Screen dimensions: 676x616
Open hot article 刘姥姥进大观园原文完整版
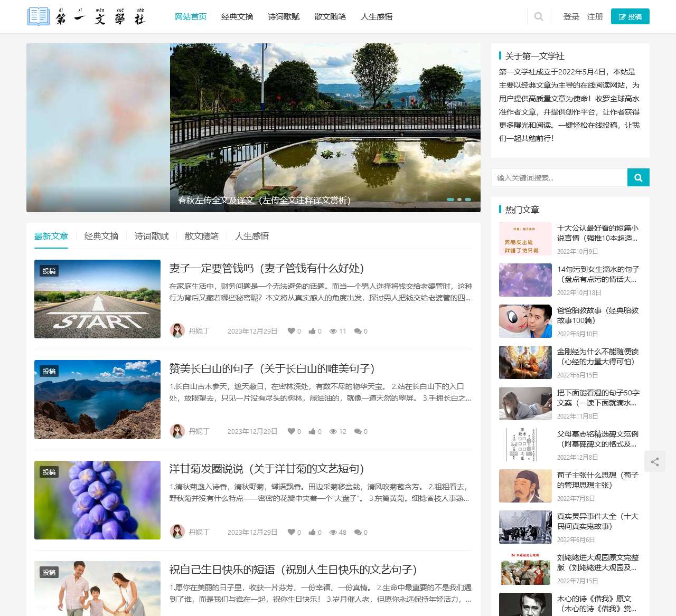pos(598,562)
